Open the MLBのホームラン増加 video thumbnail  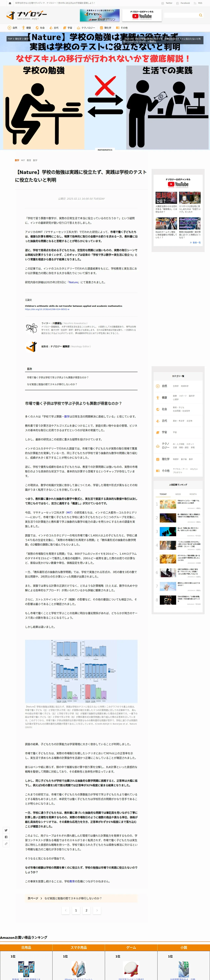pyautogui.click(x=166, y=223)
